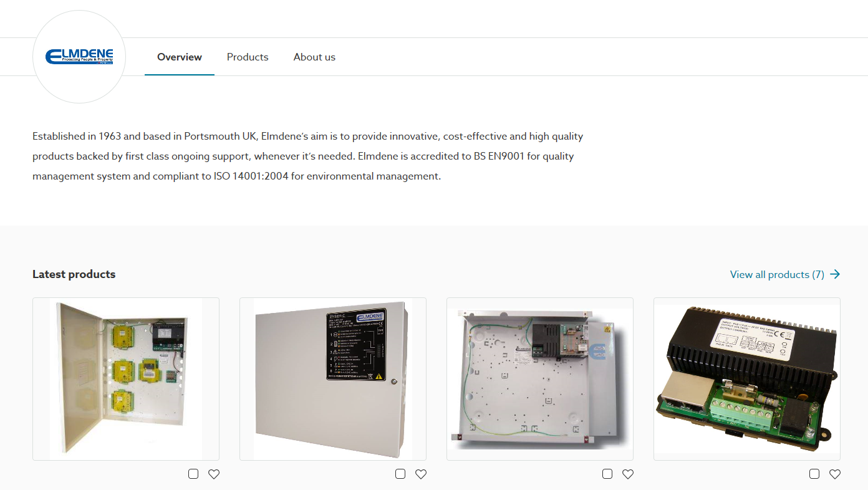Click the heart icon under the black power module
The image size is (868, 490).
[x=835, y=474]
